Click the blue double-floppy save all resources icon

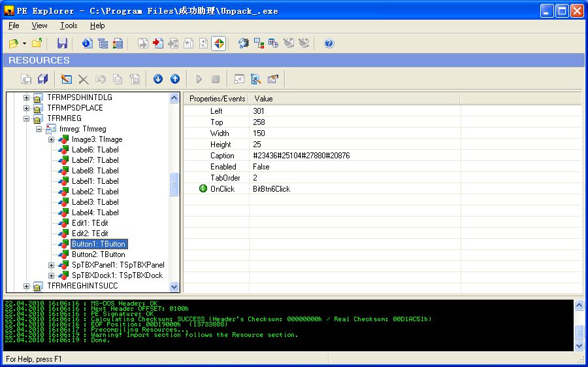coord(43,79)
